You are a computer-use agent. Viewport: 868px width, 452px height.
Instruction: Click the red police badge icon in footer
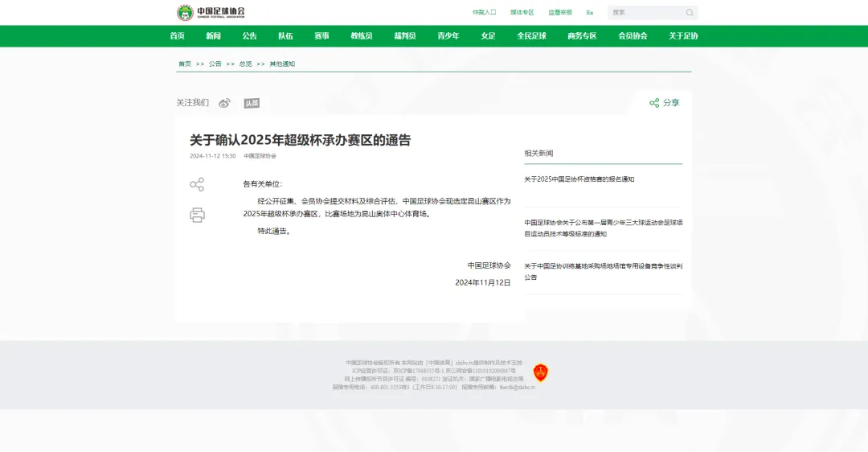click(541, 372)
